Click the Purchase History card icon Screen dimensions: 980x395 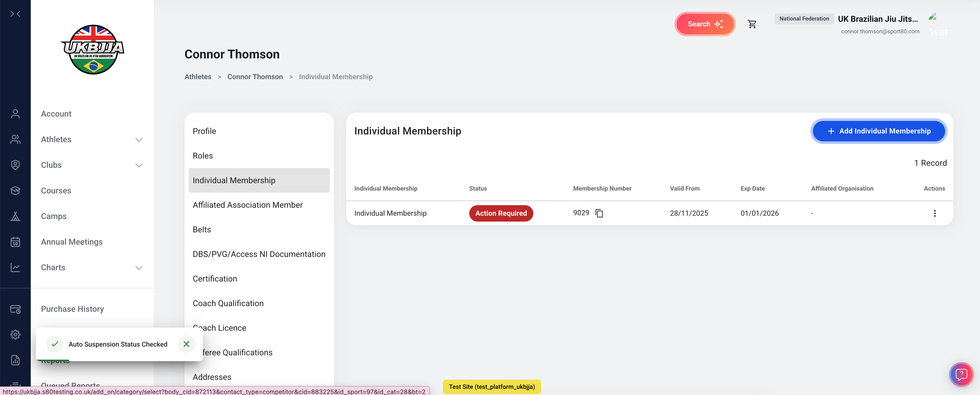[15, 309]
